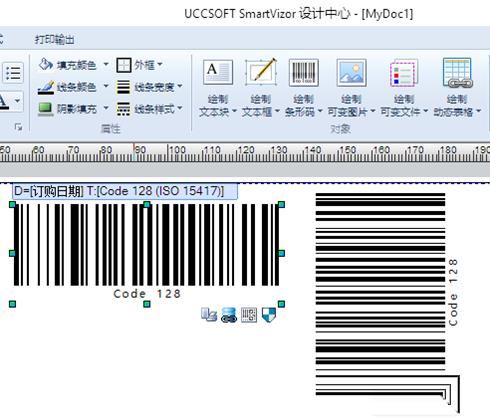490x418 pixels.
Task: Click the 属性 group label
Action: [110, 129]
